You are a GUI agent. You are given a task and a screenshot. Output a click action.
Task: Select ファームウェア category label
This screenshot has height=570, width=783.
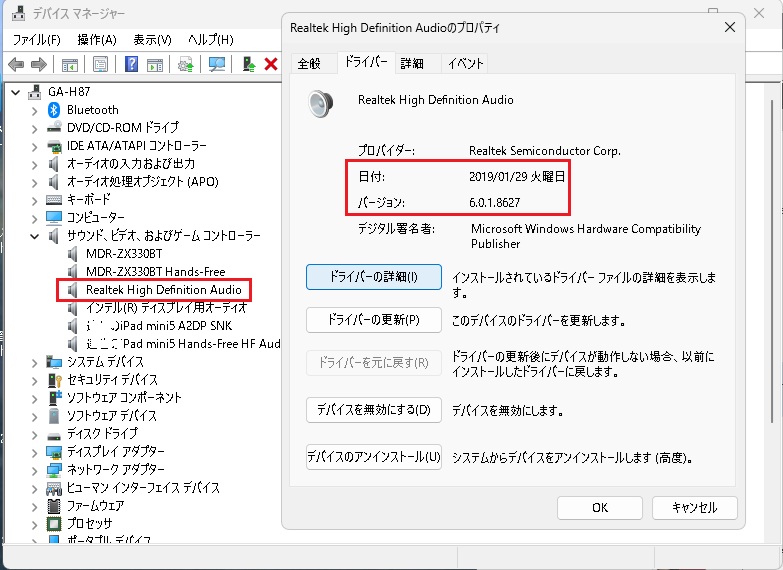(95, 506)
